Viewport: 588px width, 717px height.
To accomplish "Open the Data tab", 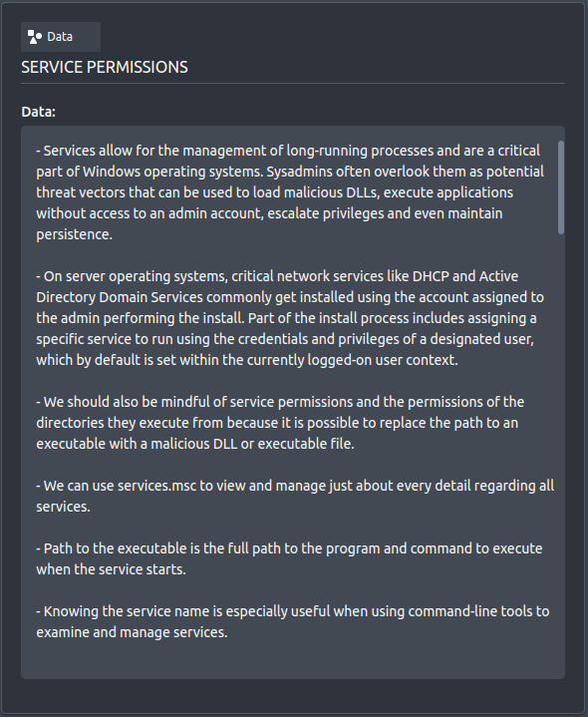I will (x=61, y=37).
